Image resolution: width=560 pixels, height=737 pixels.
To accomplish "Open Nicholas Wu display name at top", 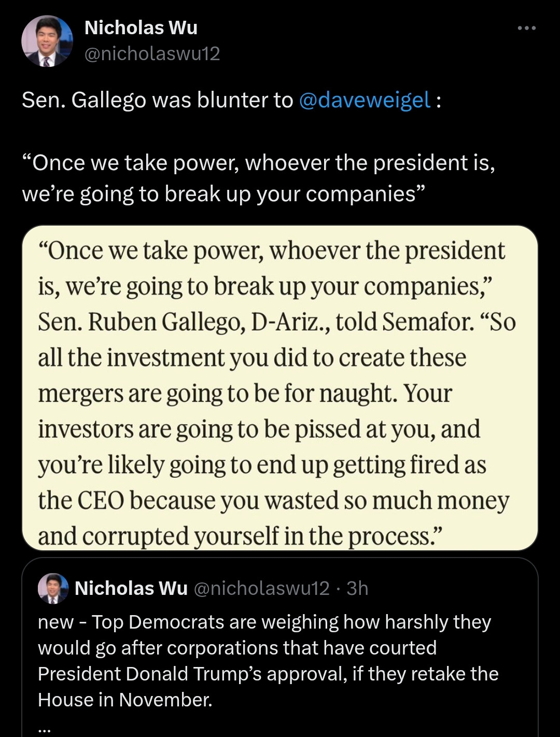I will click(x=141, y=28).
